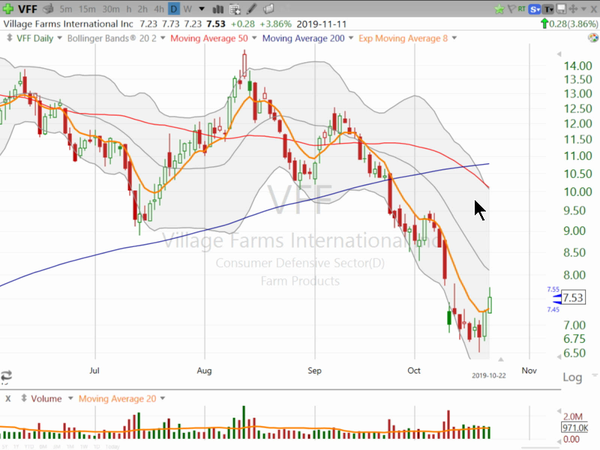Click the 7.53 current price label

click(573, 297)
